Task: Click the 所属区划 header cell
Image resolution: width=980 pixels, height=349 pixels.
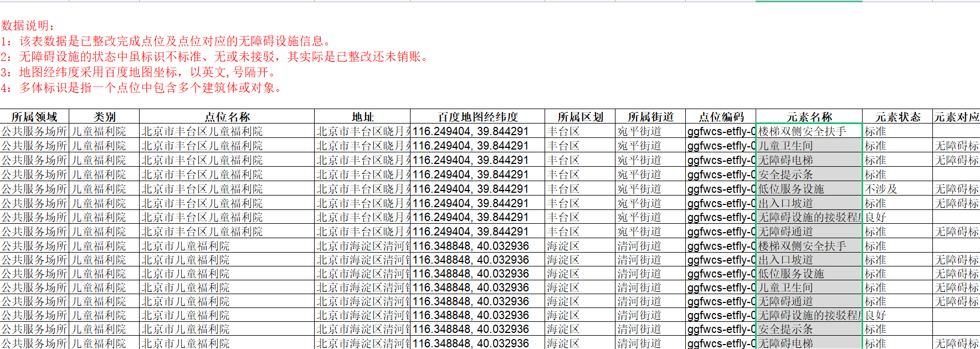Action: point(579,117)
